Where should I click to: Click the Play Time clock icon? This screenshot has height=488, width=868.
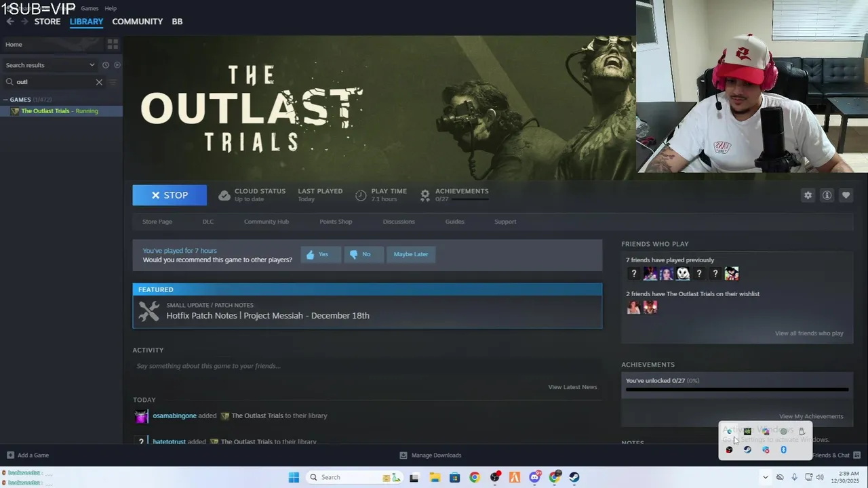(361, 195)
